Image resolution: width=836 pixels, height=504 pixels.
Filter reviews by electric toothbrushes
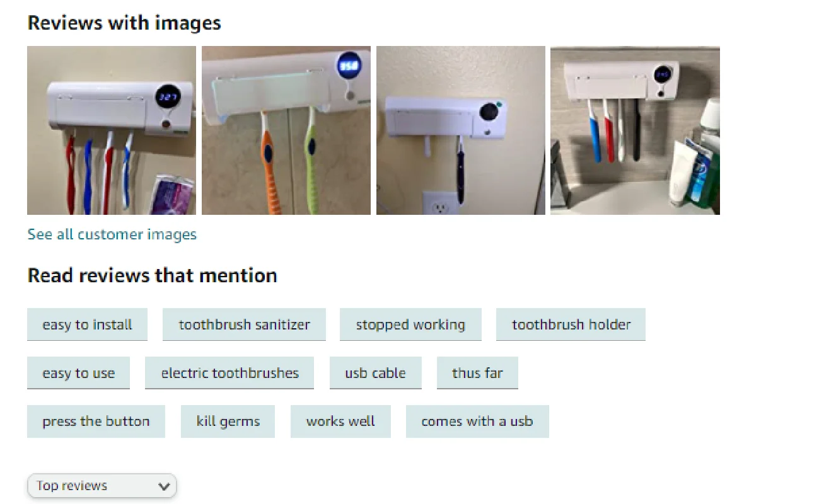229,373
